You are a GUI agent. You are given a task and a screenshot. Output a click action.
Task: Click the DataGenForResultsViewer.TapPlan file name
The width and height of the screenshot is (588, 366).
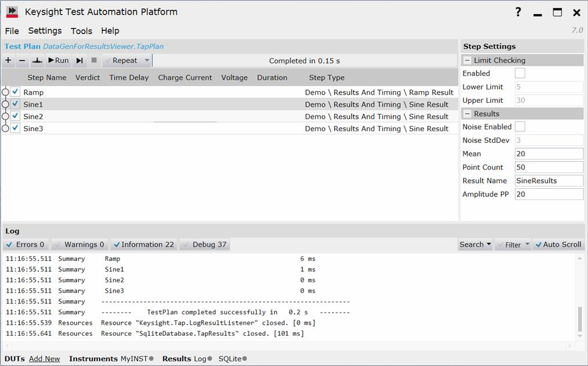[103, 46]
